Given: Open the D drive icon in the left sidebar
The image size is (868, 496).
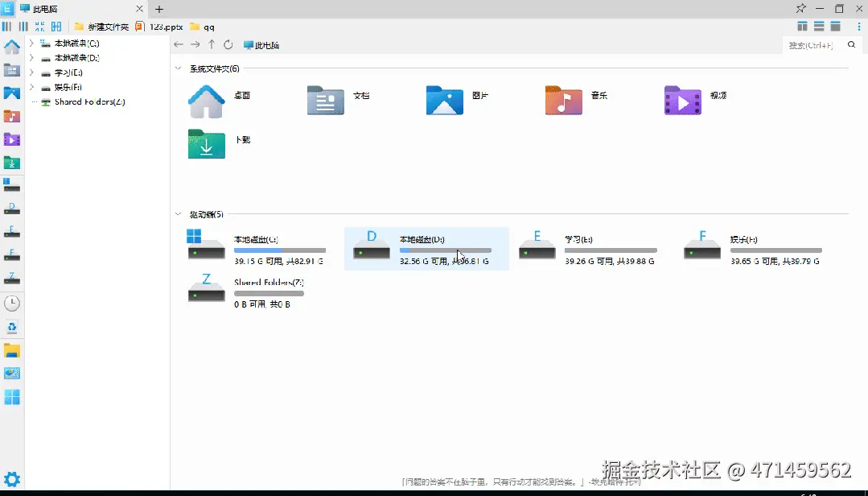Looking at the screenshot, I should (x=11, y=209).
